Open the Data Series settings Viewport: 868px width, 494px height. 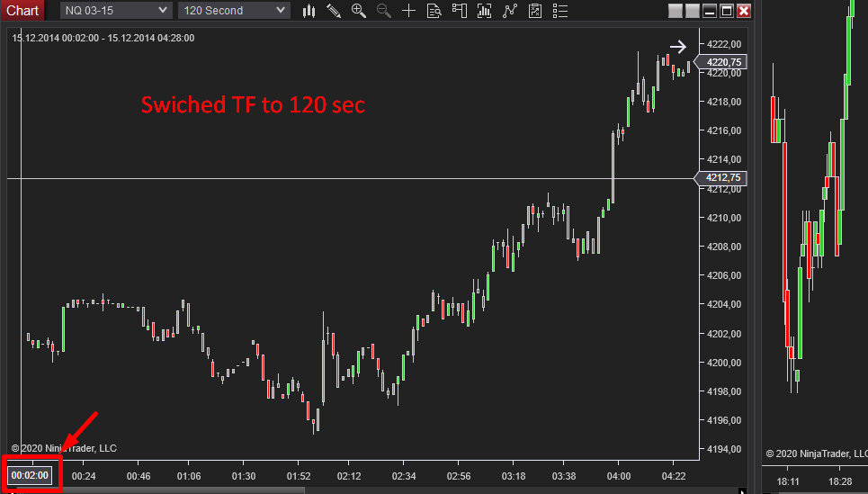coord(485,11)
